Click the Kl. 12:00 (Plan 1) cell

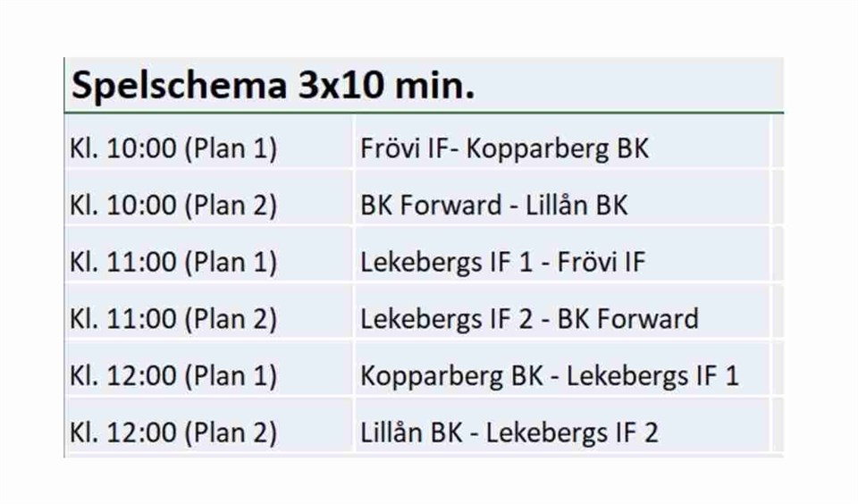point(173,375)
